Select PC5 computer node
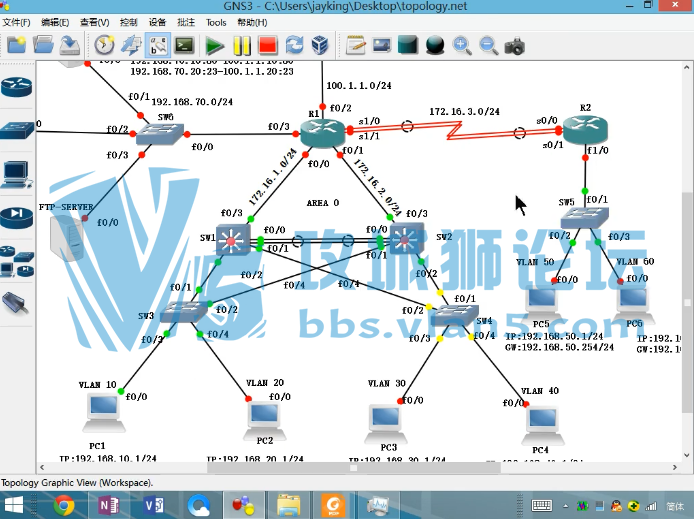694x519 pixels. point(542,303)
